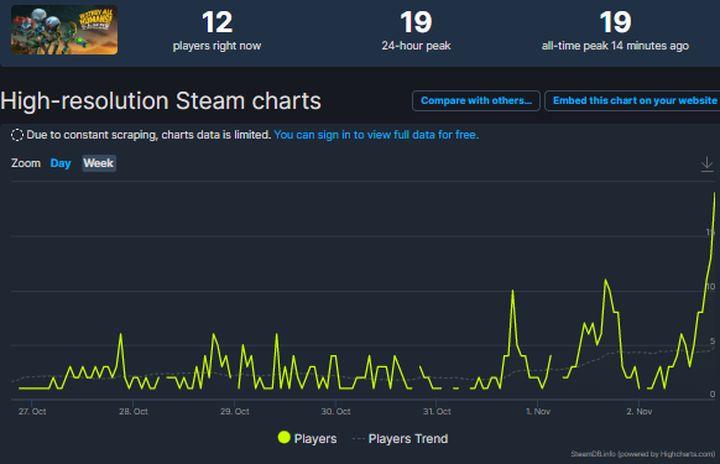Click the players right now counter

(x=217, y=30)
